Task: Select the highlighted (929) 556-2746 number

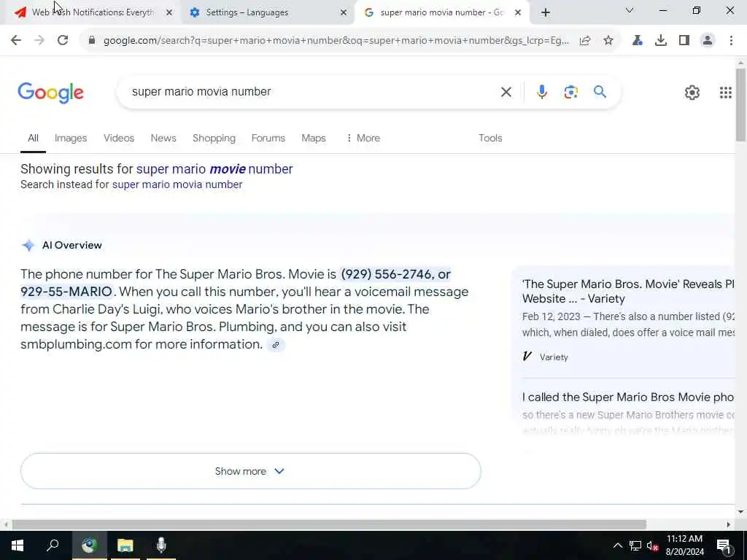Action: tap(387, 274)
